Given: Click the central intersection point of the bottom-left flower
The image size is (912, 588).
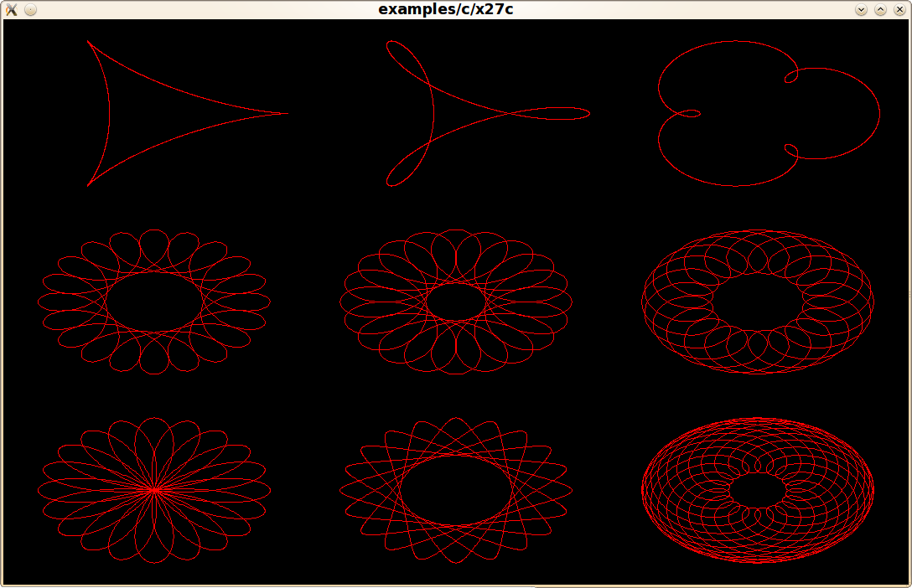Looking at the screenshot, I should [154, 490].
